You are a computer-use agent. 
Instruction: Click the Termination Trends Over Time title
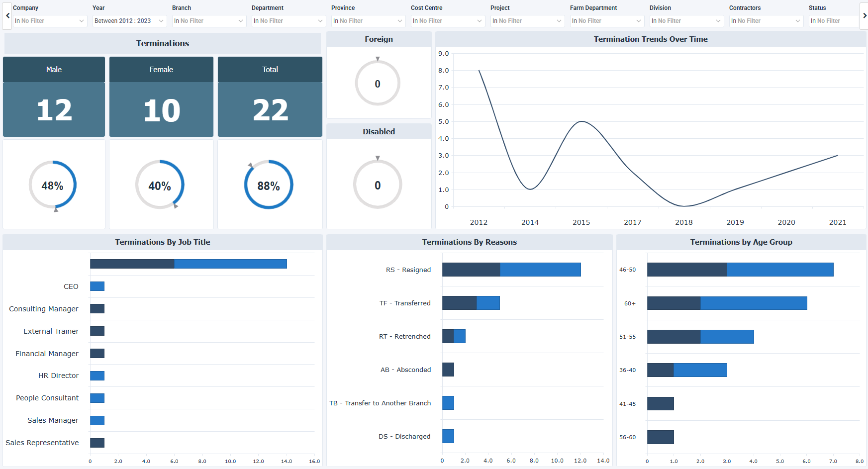point(651,39)
